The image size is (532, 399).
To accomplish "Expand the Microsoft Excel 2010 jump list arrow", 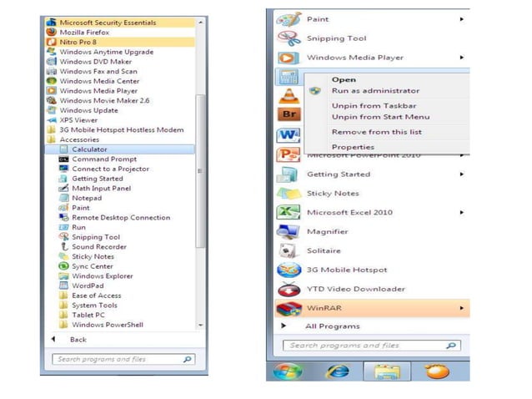I will click(461, 212).
